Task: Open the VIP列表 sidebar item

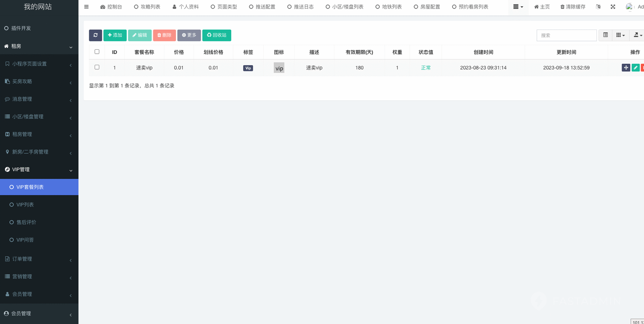Action: pos(25,204)
